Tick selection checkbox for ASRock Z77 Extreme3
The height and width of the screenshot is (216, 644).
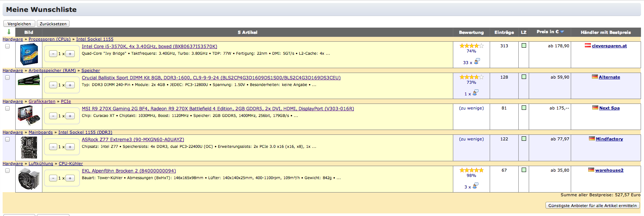[x=7, y=139]
